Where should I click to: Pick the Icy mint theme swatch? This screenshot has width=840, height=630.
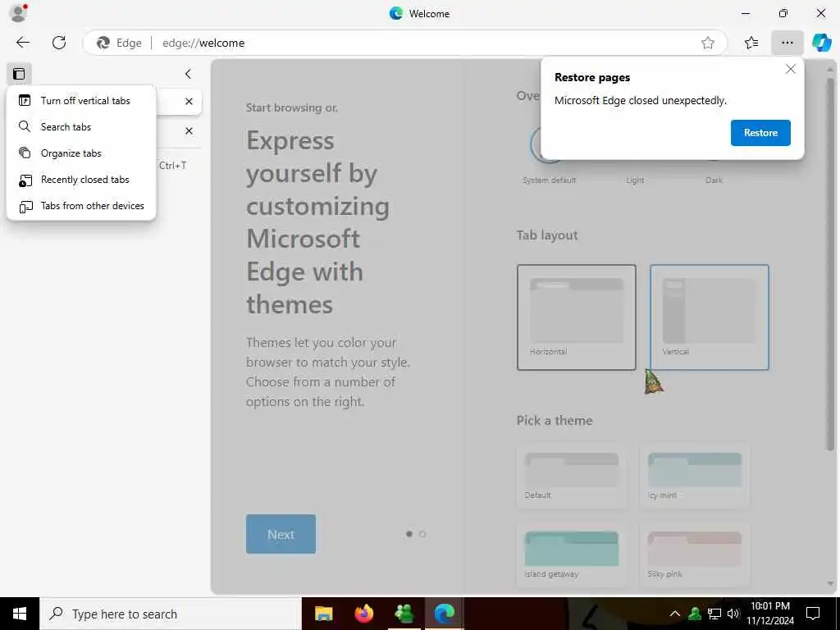(x=695, y=476)
